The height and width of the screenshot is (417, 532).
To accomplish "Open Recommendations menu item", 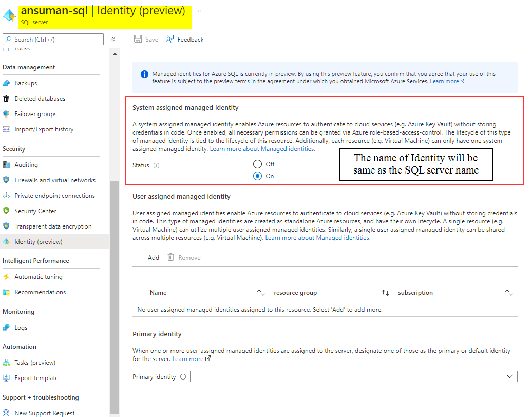I will coord(40,292).
